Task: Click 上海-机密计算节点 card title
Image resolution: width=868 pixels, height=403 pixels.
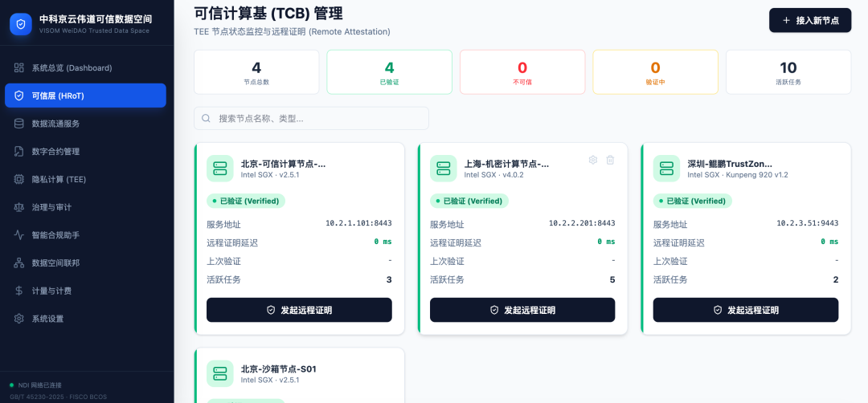Action: pyautogui.click(x=507, y=164)
